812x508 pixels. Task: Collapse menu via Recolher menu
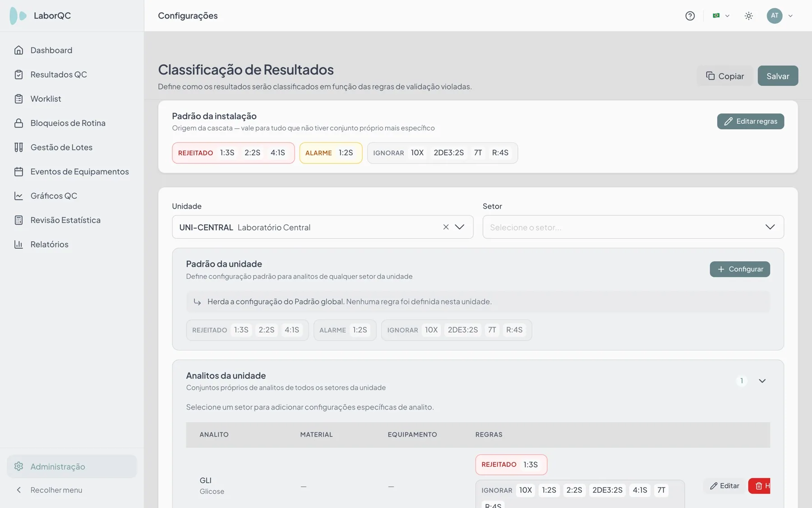[x=72, y=490]
